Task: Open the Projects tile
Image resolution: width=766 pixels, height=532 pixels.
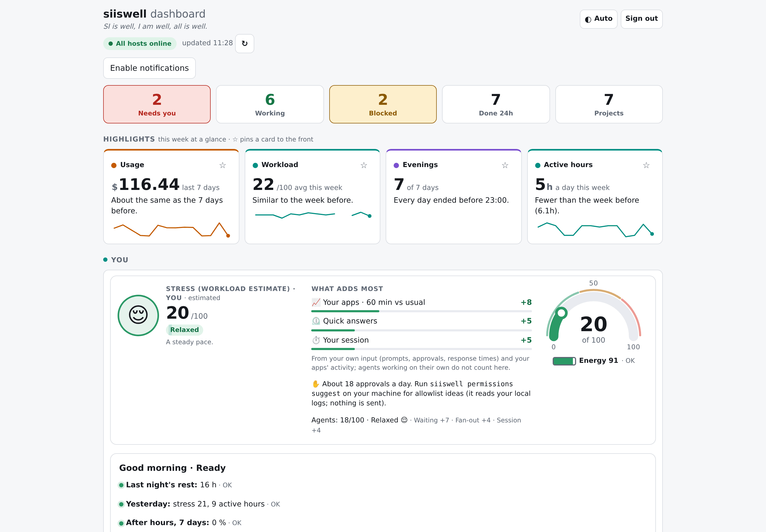Action: point(609,104)
